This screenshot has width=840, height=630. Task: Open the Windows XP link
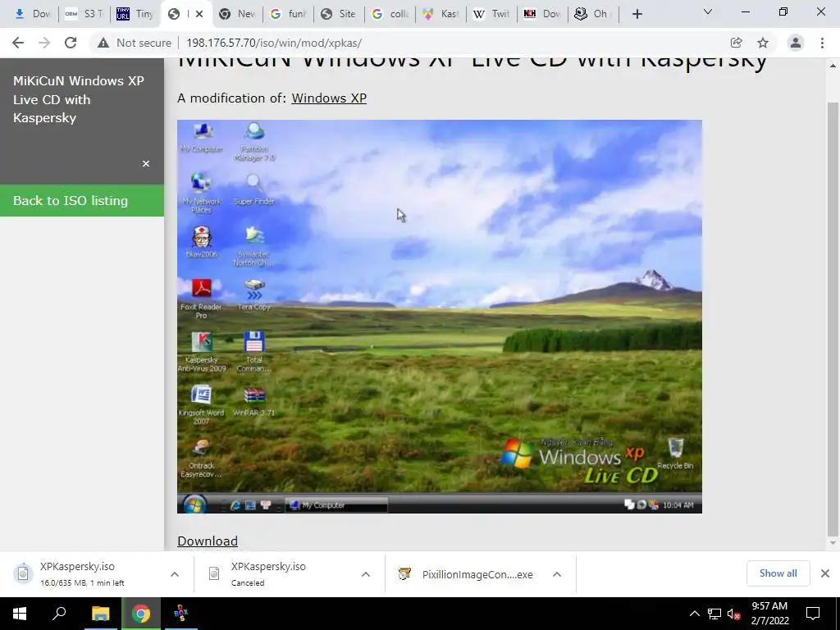[329, 98]
